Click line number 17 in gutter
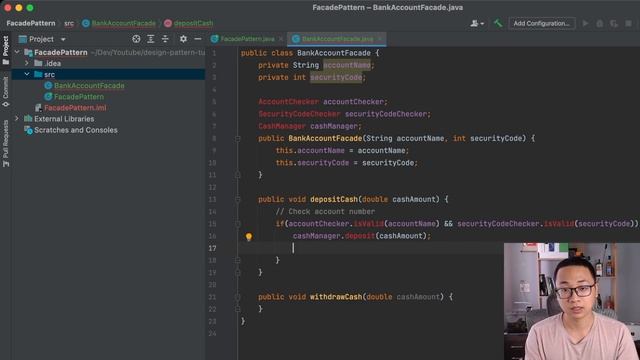 click(x=212, y=248)
